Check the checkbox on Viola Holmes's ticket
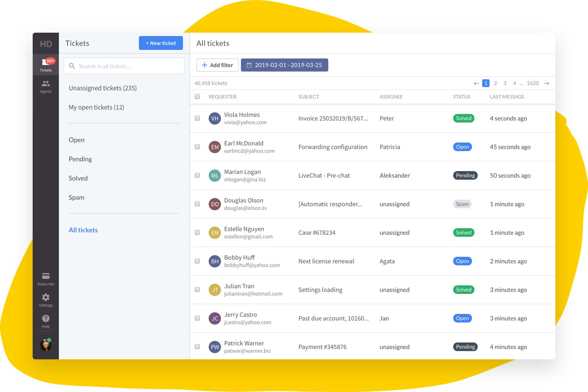 (x=197, y=118)
